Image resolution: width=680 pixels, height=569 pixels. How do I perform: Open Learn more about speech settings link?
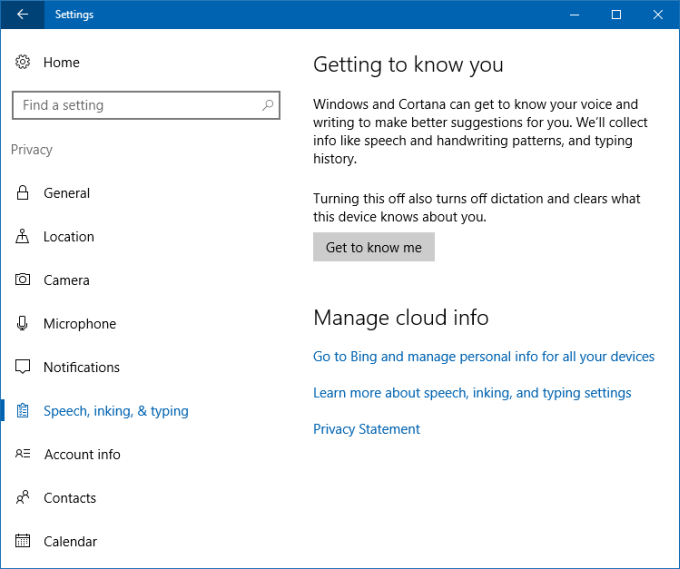(x=471, y=393)
